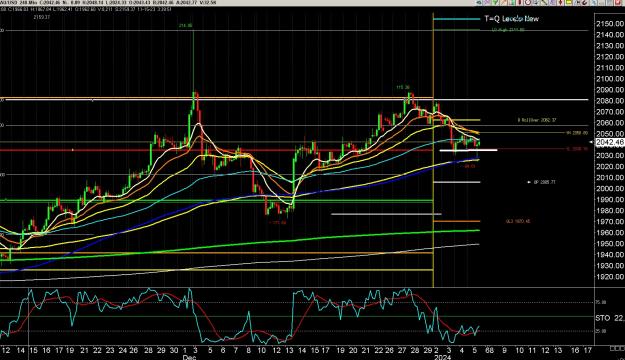This screenshot has width=625, height=360.
Task: Click the BP 2005.71 level label
Action: click(544, 182)
